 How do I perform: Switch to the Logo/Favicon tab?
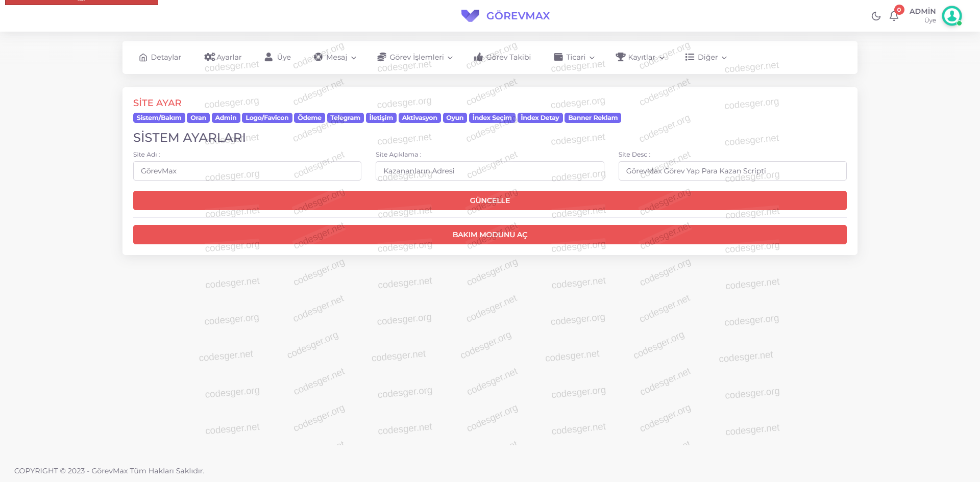pyautogui.click(x=267, y=118)
